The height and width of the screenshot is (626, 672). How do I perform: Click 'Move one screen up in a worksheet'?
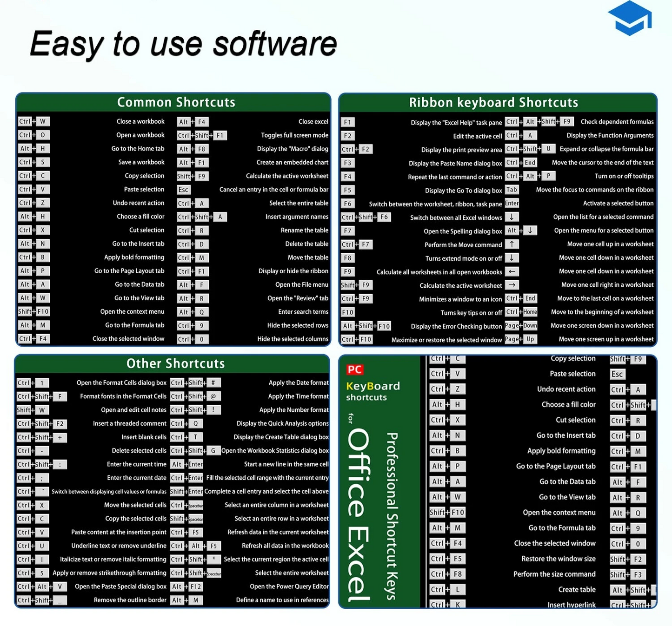click(x=606, y=339)
